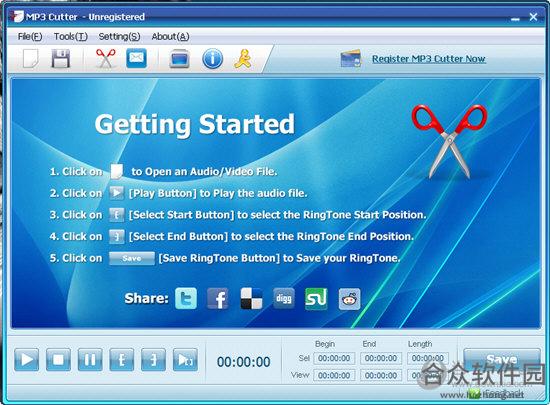Click the 00:00:00 current time display

pyautogui.click(x=243, y=362)
